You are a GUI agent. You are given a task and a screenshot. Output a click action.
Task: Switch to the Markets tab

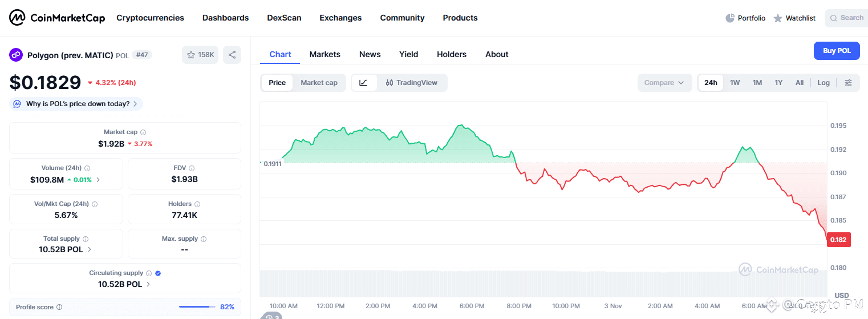[x=325, y=54]
